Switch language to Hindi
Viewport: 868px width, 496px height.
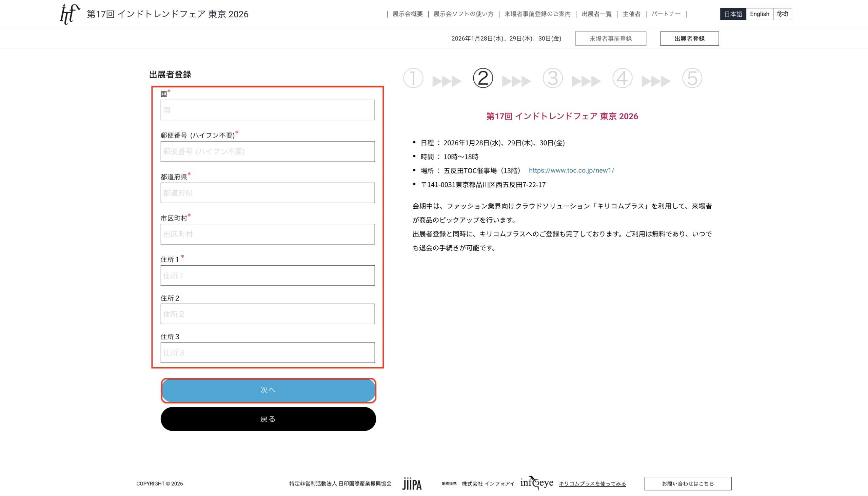point(782,14)
